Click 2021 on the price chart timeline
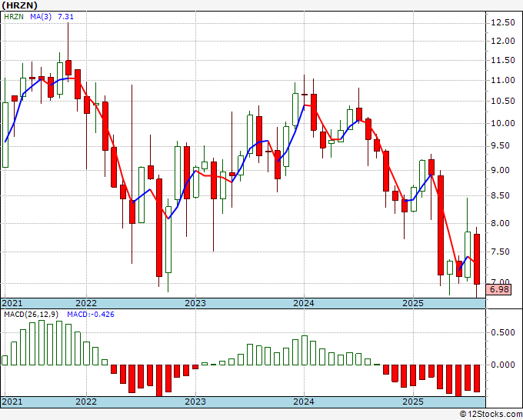This screenshot has height=420, width=523. click(12, 303)
